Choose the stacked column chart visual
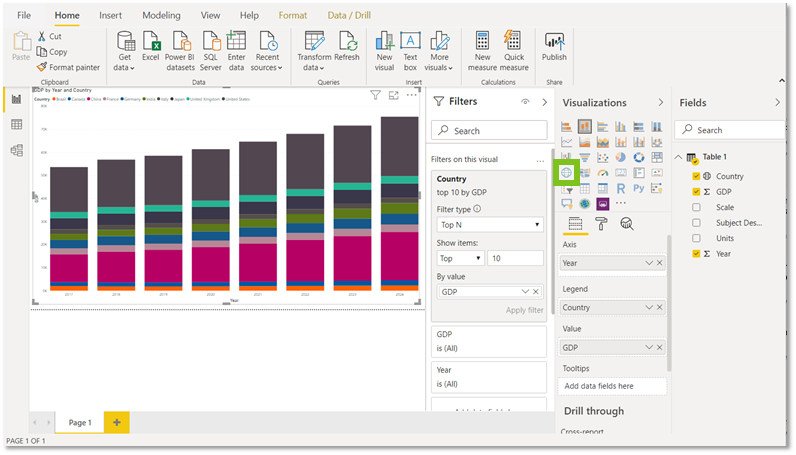796x455 pixels. click(x=584, y=126)
